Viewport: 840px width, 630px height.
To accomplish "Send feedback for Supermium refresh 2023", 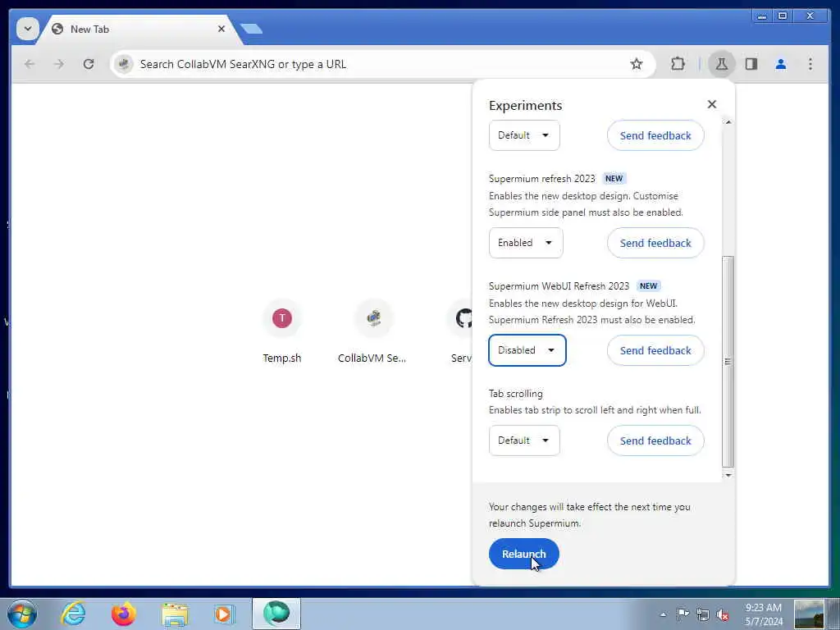I will (655, 243).
